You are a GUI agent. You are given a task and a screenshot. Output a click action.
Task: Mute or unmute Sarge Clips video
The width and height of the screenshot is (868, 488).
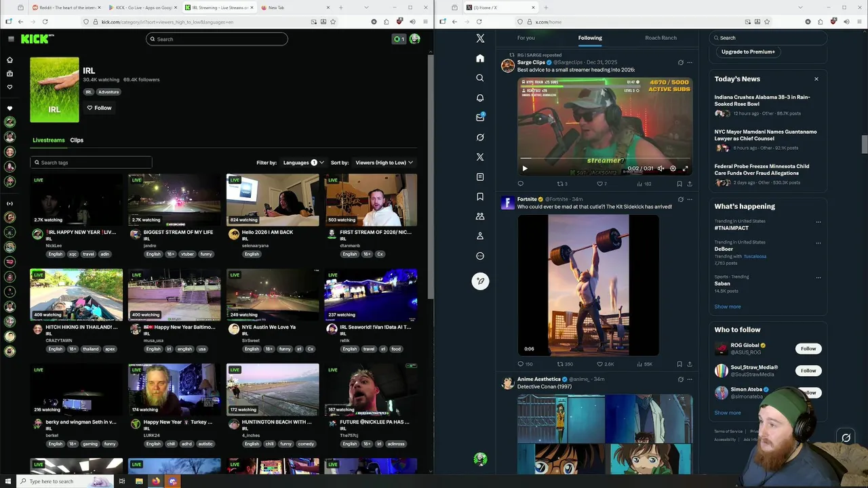click(660, 168)
